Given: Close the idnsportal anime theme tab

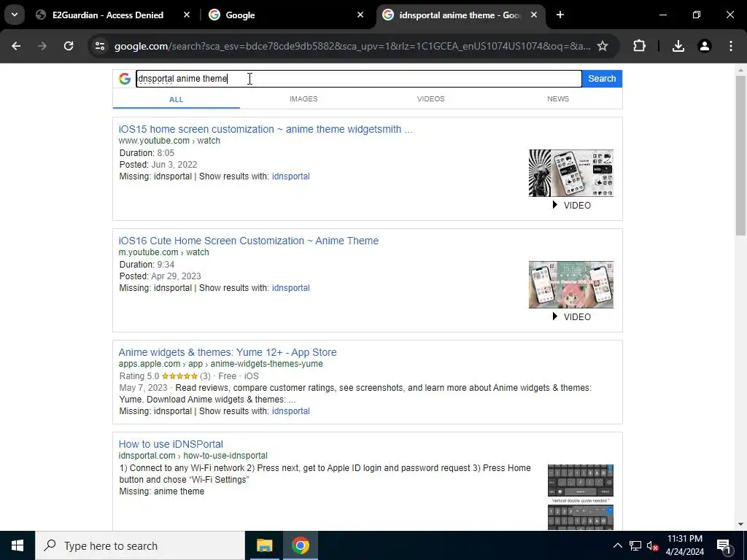Looking at the screenshot, I should 534,15.
